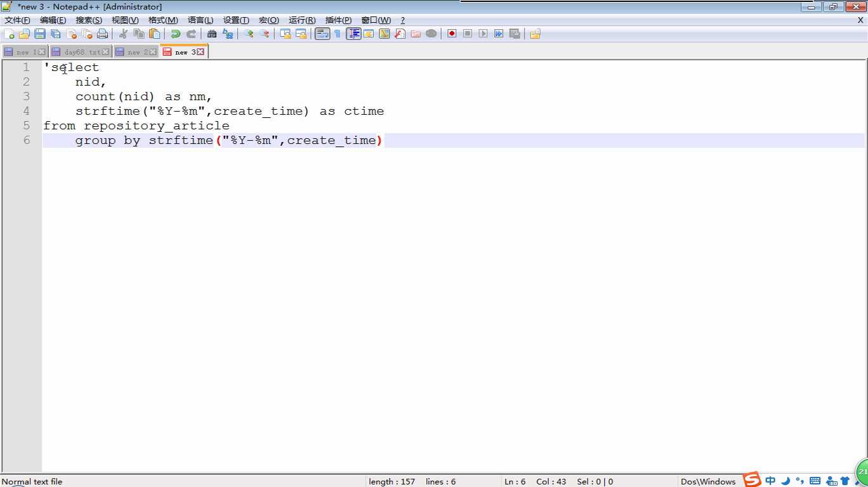
Task: Click the Paste clipboard icon
Action: point(154,34)
